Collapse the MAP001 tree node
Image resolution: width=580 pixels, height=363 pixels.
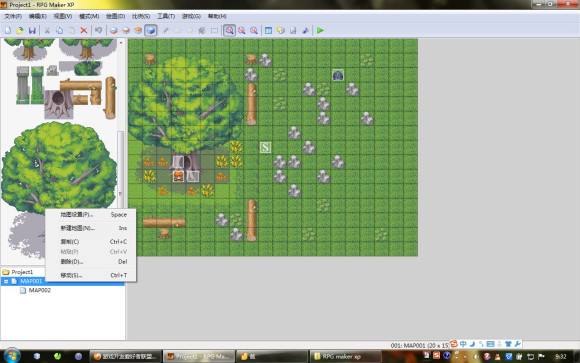[6, 282]
